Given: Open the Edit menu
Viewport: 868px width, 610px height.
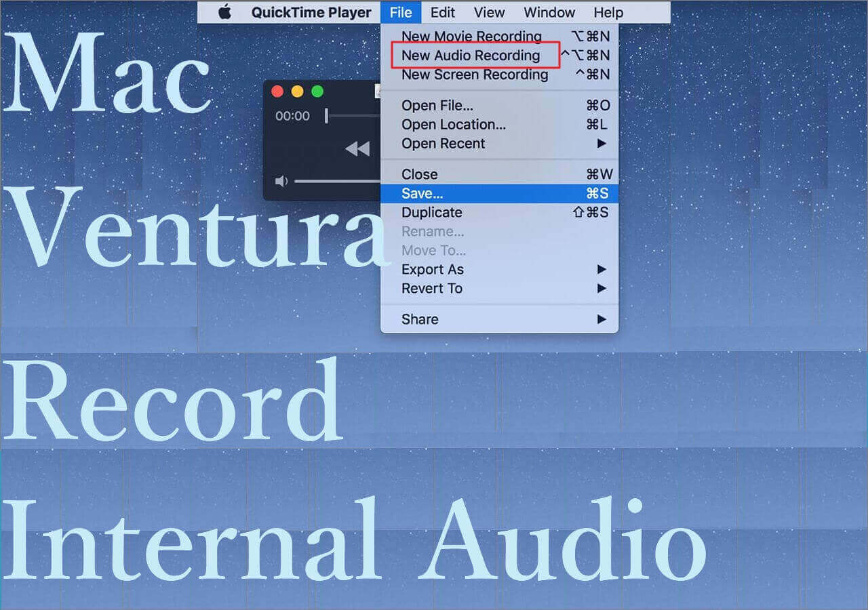Looking at the screenshot, I should coord(443,12).
